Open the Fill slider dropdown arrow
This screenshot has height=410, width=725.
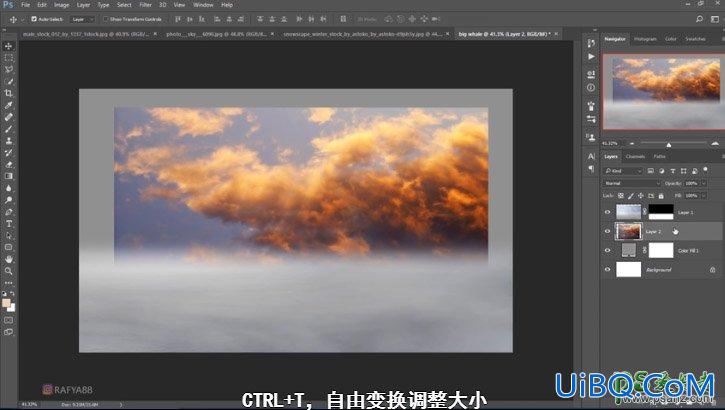click(x=704, y=196)
